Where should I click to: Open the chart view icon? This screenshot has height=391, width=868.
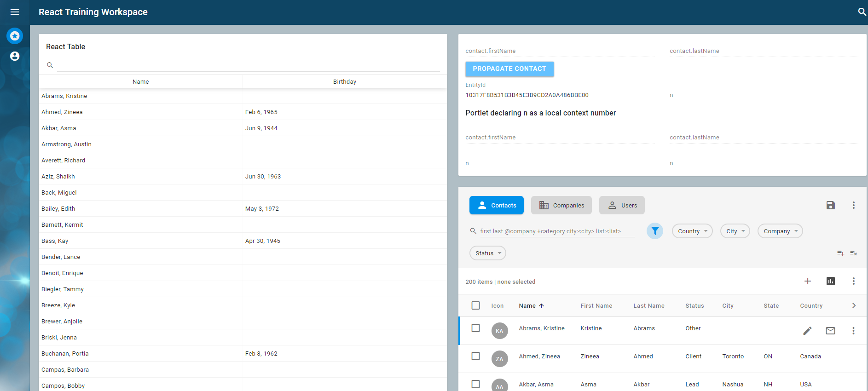click(x=830, y=281)
